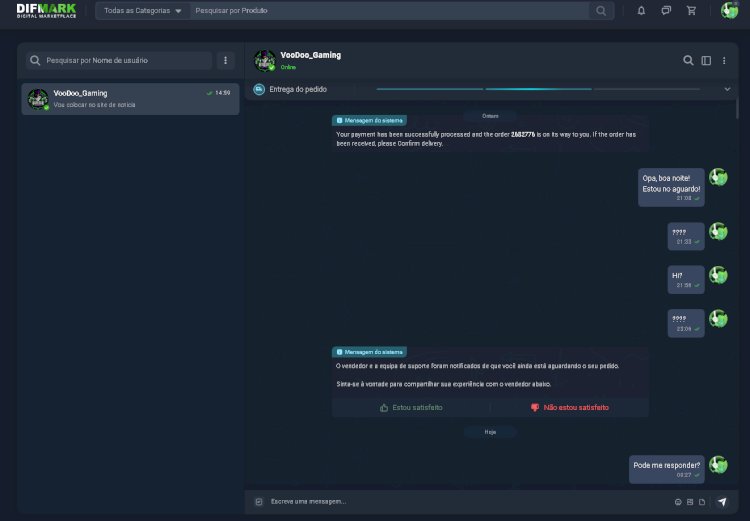The height and width of the screenshot is (521, 750).
Task: Click the Estou satisfeito button
Action: [411, 407]
